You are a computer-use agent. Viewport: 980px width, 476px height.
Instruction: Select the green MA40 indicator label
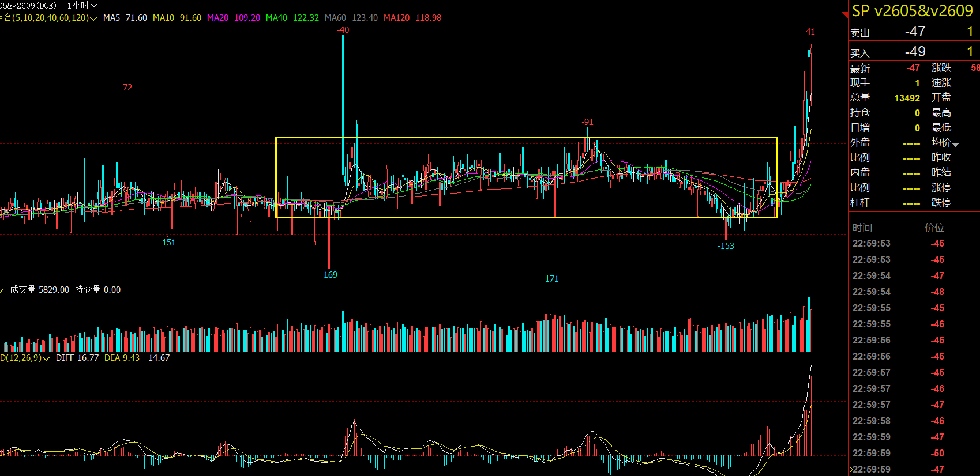[292, 18]
